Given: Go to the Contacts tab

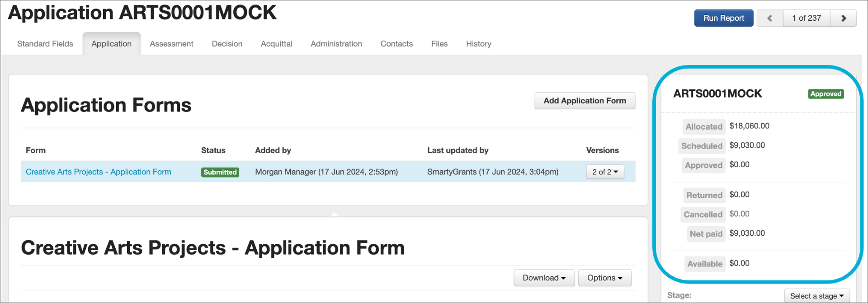Looking at the screenshot, I should point(396,44).
